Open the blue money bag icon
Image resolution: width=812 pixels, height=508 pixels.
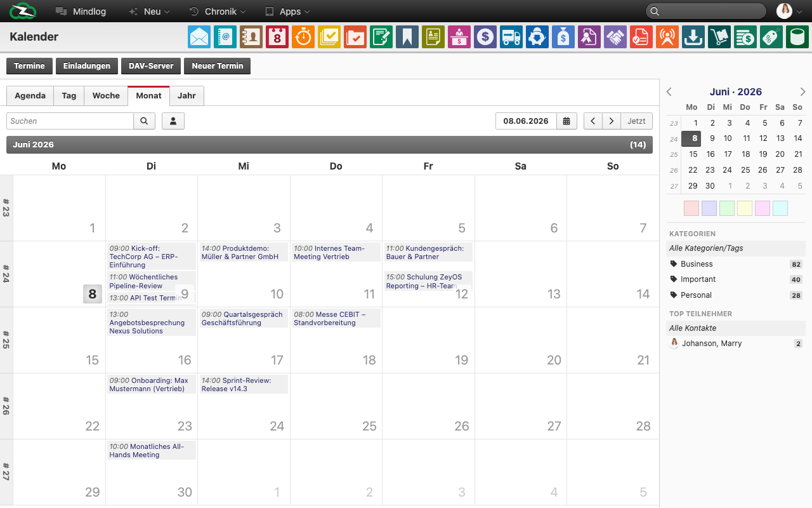point(563,37)
